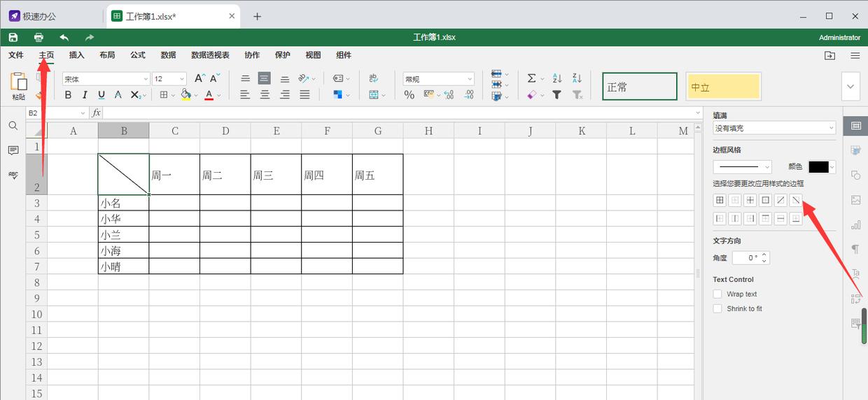
Task: Justify the text alignment
Action: coord(305,95)
